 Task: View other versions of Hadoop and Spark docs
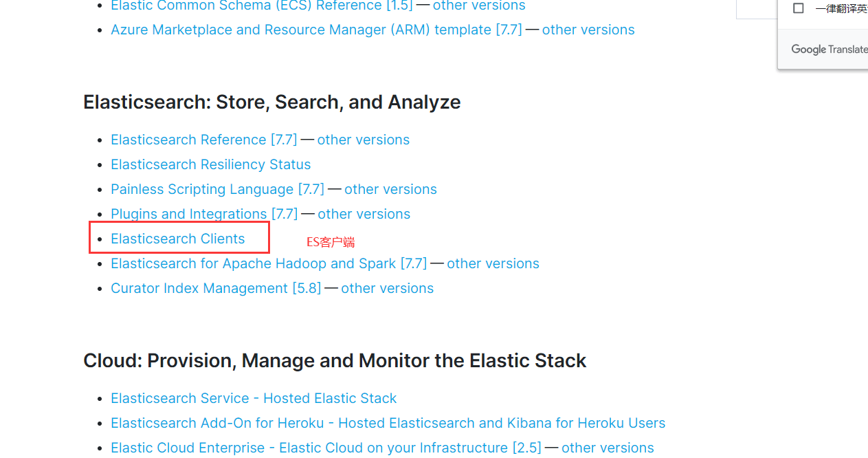point(493,263)
